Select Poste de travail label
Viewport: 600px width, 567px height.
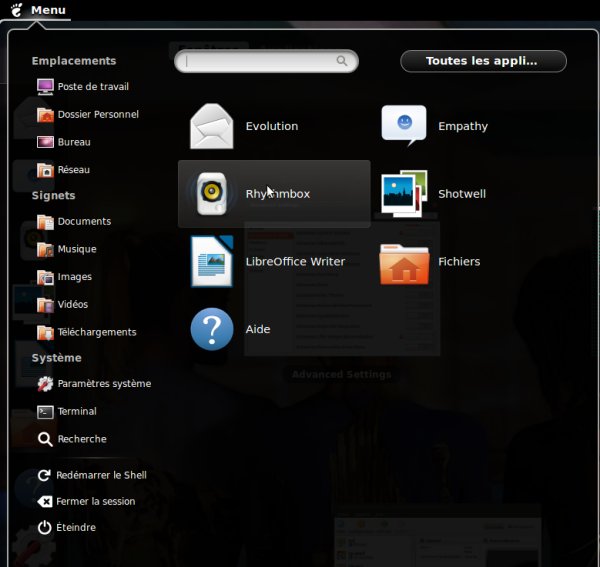coord(93,87)
